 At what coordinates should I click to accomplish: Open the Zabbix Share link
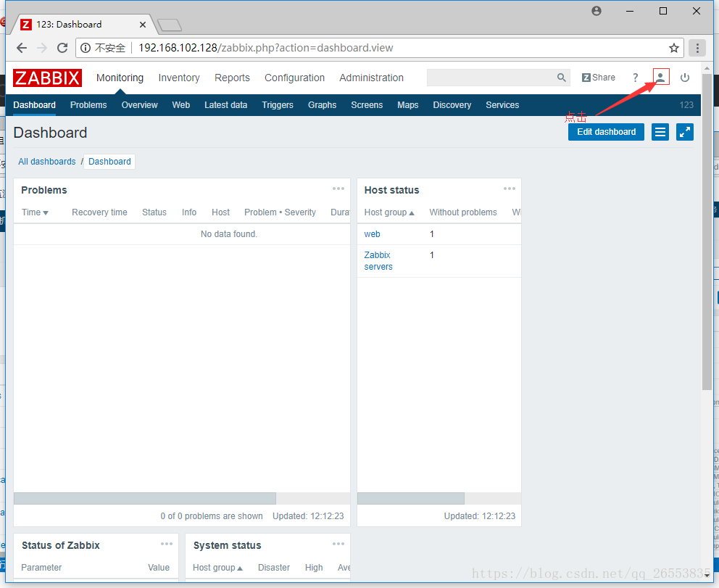599,78
